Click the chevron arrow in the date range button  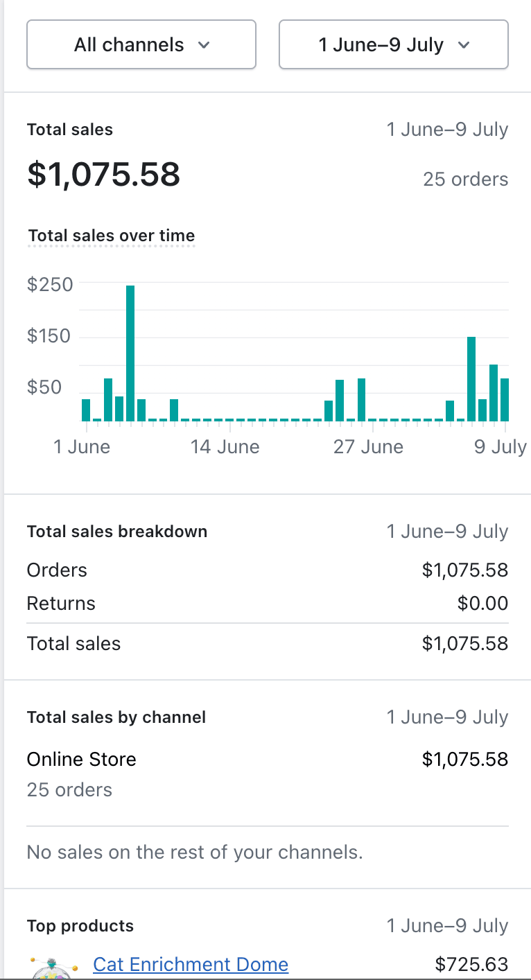coord(464,45)
